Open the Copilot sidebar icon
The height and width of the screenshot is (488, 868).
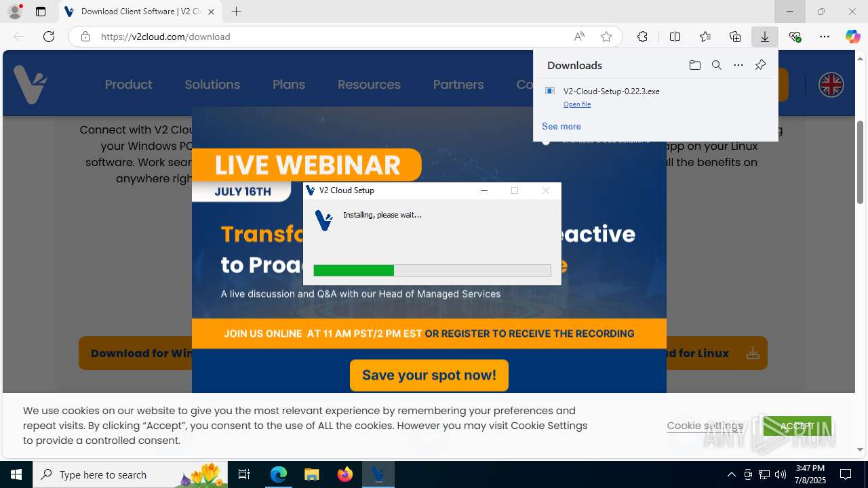852,37
